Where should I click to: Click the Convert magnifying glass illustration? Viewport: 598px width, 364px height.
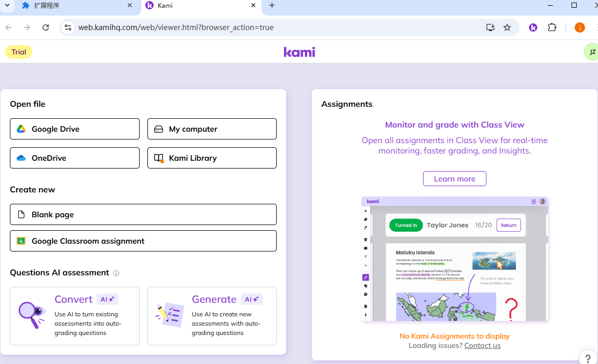coord(32,315)
